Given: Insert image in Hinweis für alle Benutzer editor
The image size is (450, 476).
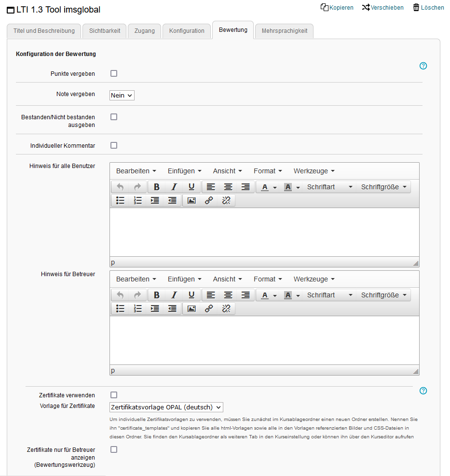Looking at the screenshot, I should coord(191,201).
